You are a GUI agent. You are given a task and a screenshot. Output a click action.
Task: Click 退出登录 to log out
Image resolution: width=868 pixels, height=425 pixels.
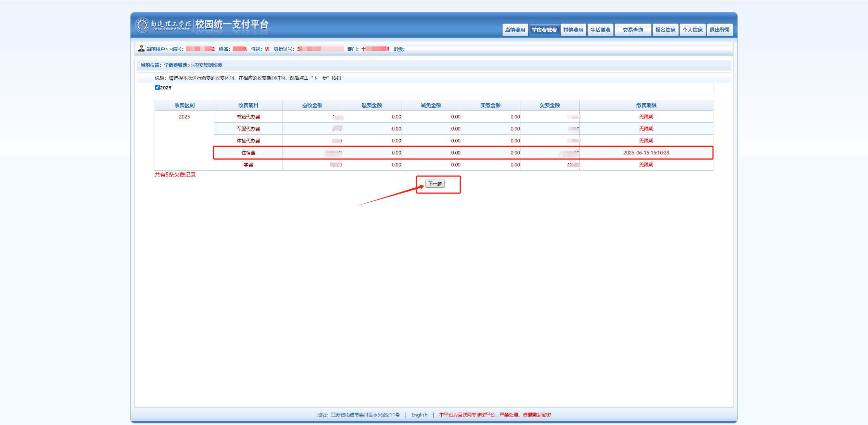[720, 30]
